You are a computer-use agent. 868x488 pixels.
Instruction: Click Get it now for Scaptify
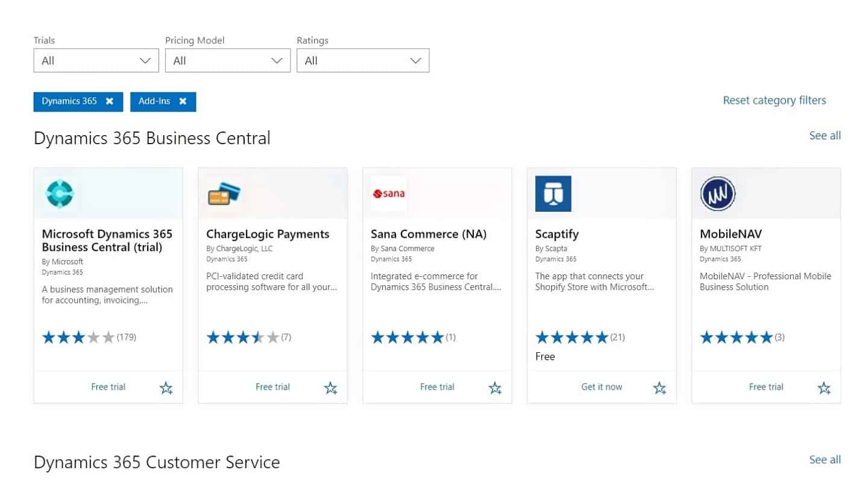(602, 387)
